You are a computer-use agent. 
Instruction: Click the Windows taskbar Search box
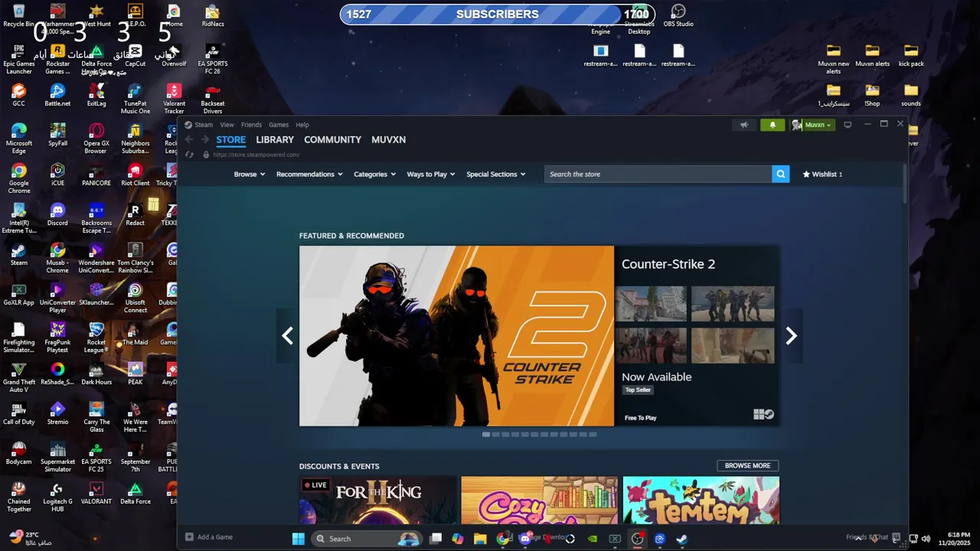367,539
